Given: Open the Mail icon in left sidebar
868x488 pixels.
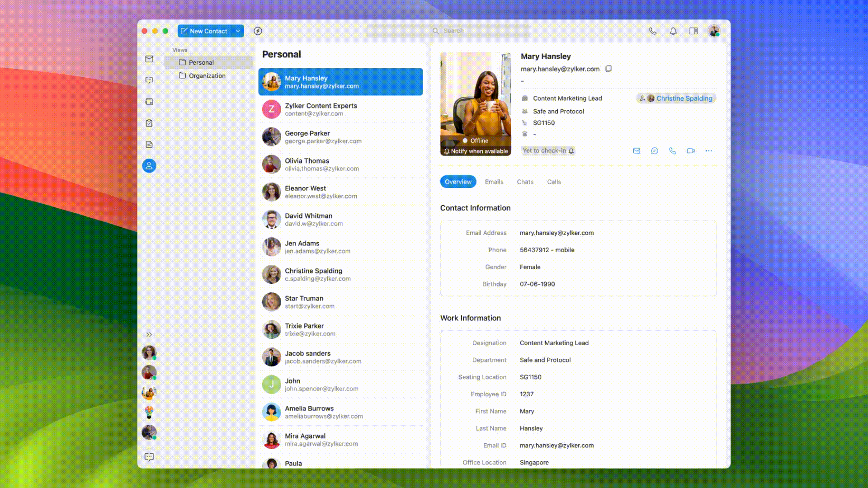Looking at the screenshot, I should pos(149,59).
